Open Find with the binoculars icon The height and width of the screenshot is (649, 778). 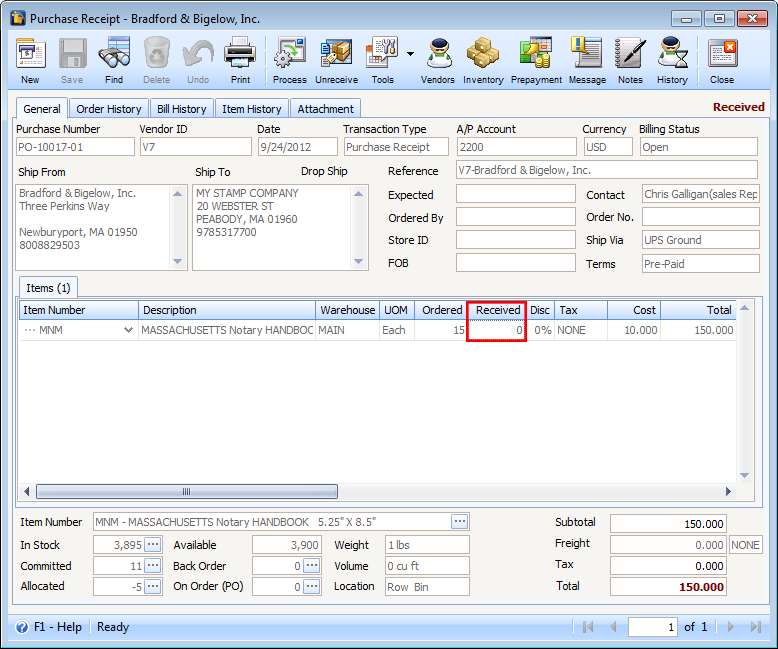[114, 54]
